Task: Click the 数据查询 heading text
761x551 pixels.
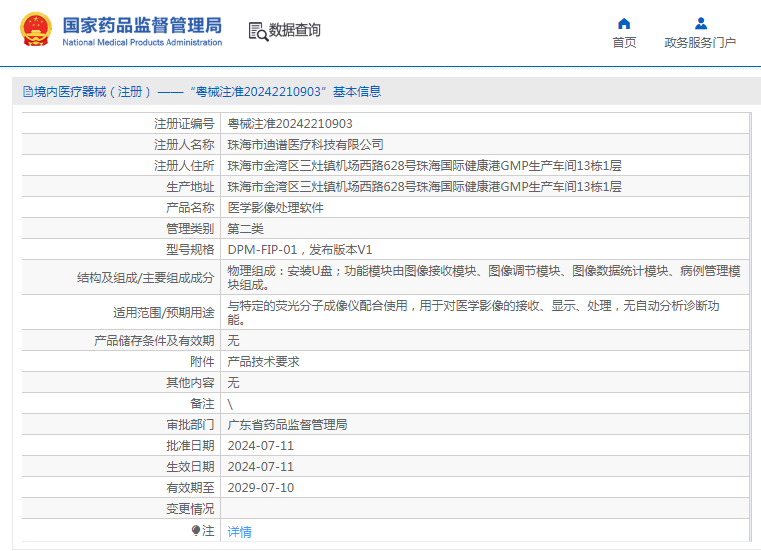Action: tap(295, 30)
